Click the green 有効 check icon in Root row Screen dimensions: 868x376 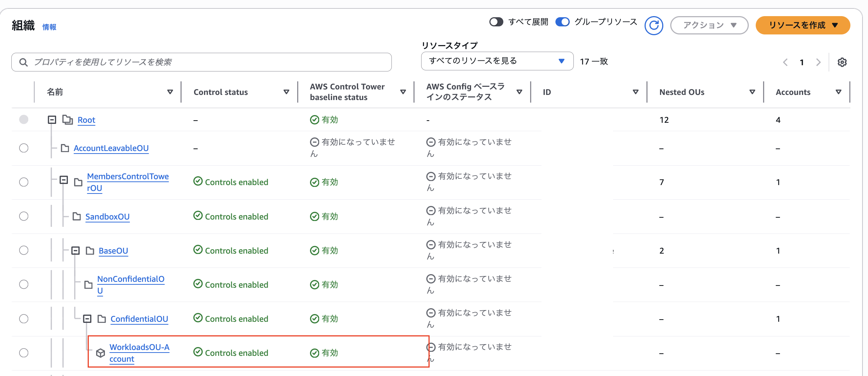315,119
